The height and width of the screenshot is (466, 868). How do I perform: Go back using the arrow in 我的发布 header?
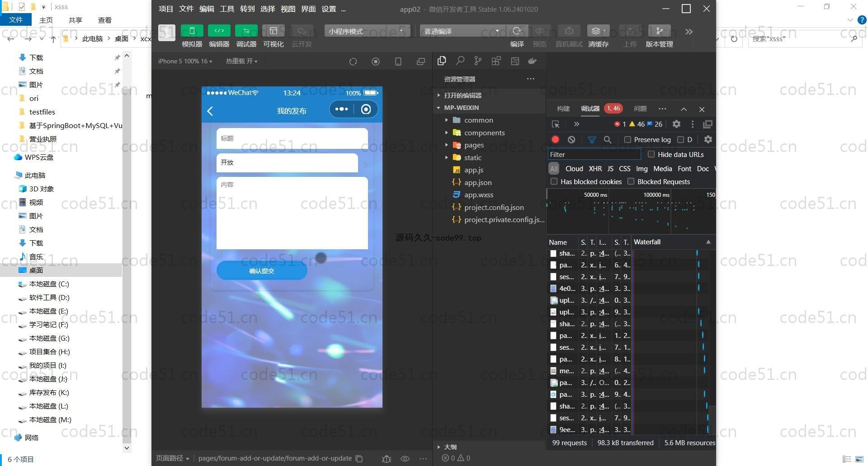pyautogui.click(x=210, y=111)
